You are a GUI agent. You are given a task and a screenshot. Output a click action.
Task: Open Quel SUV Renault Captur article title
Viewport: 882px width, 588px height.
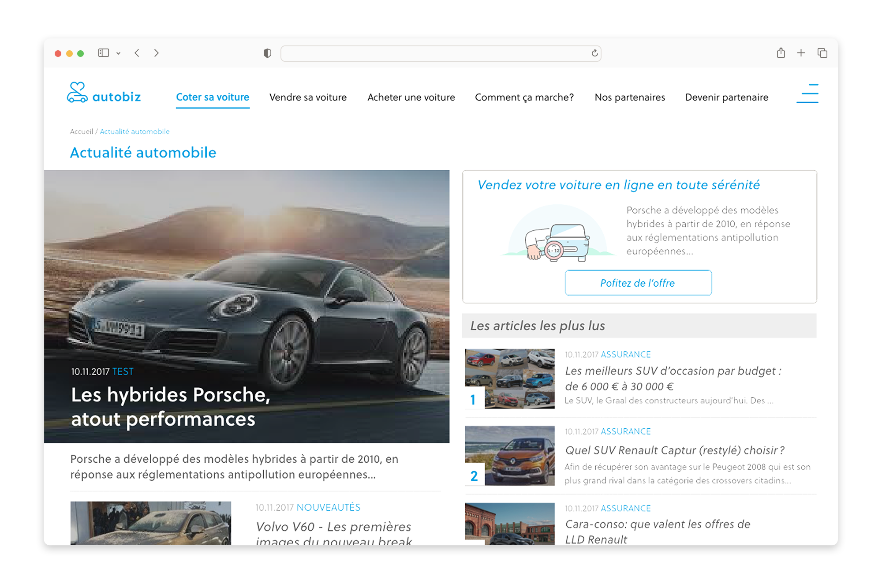coord(675,450)
